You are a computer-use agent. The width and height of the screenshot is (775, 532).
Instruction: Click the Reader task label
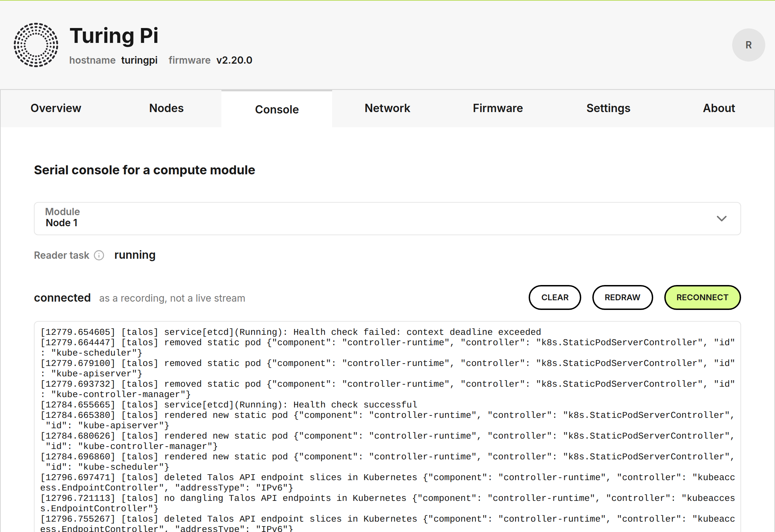pyautogui.click(x=62, y=255)
